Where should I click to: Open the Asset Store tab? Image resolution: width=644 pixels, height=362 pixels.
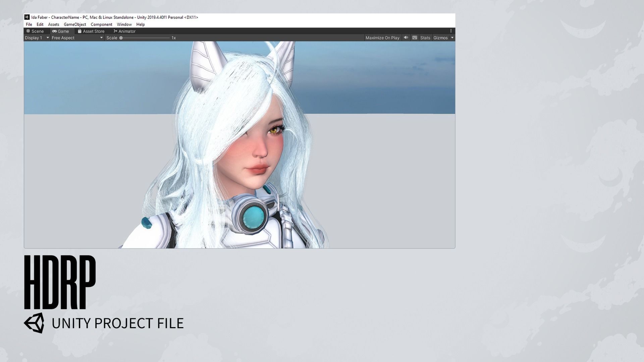[x=91, y=31]
